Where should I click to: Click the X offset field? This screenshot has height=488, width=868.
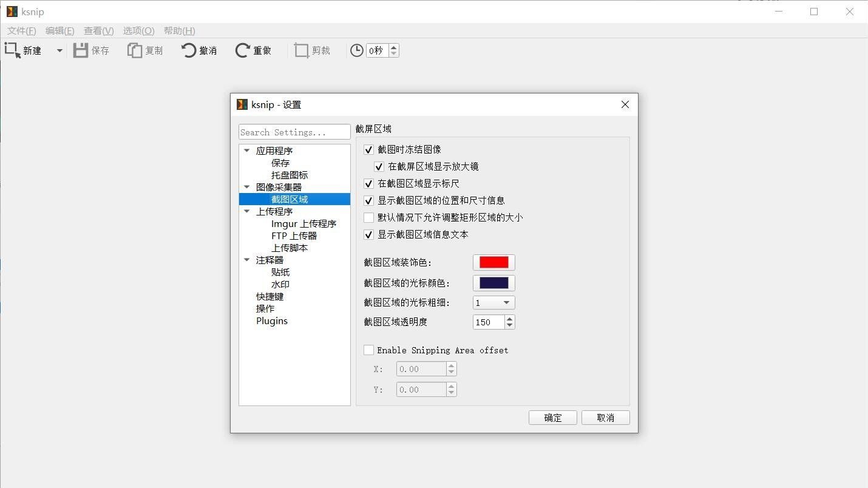point(421,369)
